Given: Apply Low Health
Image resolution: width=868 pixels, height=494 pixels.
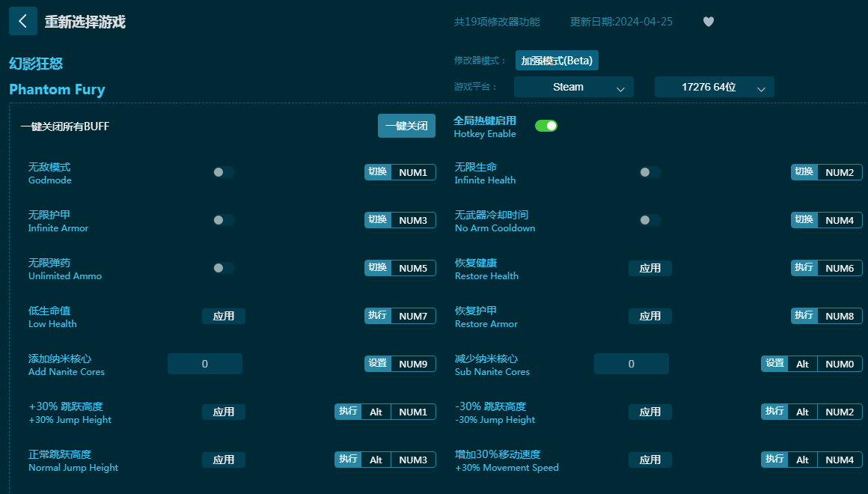Looking at the screenshot, I should pos(224,316).
